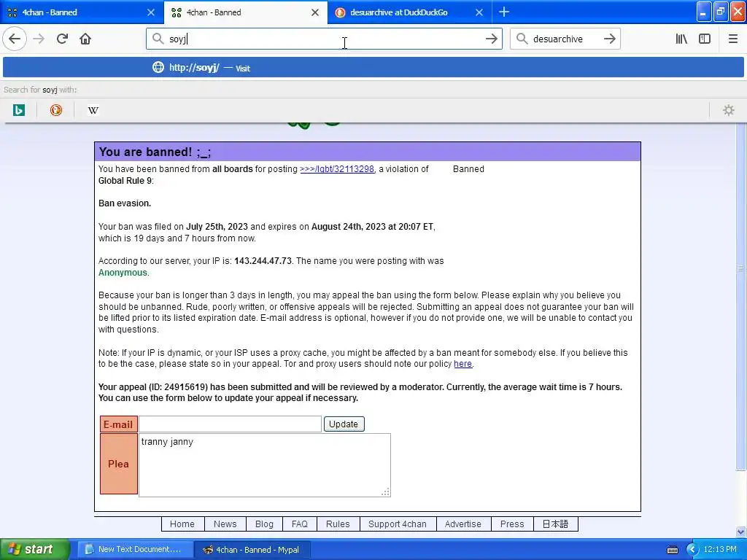Submit the desuarchive search with its arrow
The height and width of the screenshot is (560, 747).
pyautogui.click(x=609, y=39)
